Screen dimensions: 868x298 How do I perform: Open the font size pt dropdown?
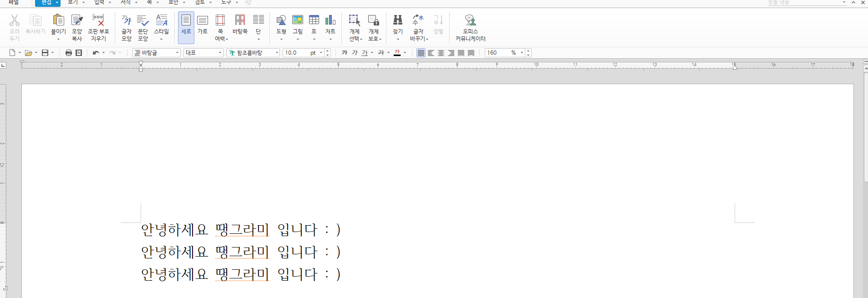321,53
